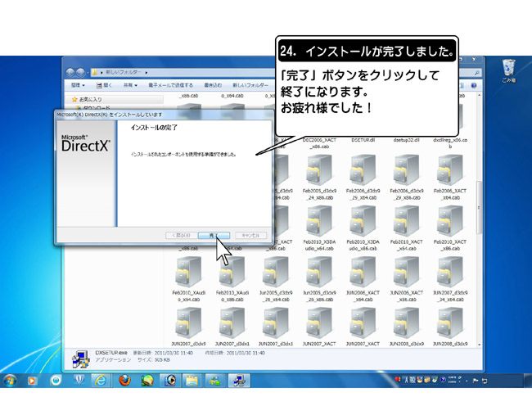Click the DEC2006_XACT_x86.cab file name
532x415 pixels.
pyautogui.click(x=319, y=143)
